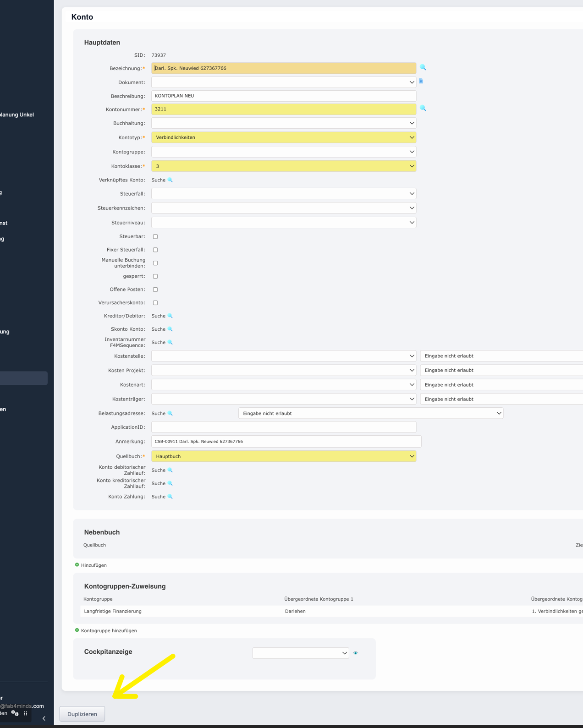The width and height of the screenshot is (583, 728).
Task: Open the Kontotyp dropdown showing Verbindlichkeiten
Action: [x=283, y=137]
